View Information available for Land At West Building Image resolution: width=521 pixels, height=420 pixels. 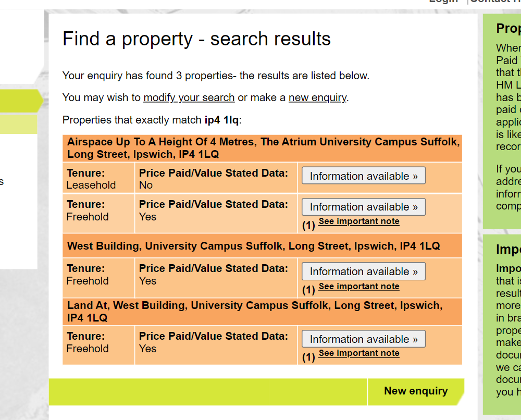(x=364, y=339)
